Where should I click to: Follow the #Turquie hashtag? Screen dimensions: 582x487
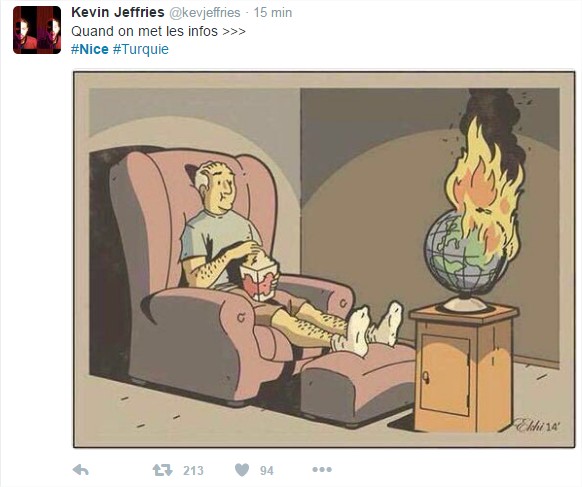point(141,49)
